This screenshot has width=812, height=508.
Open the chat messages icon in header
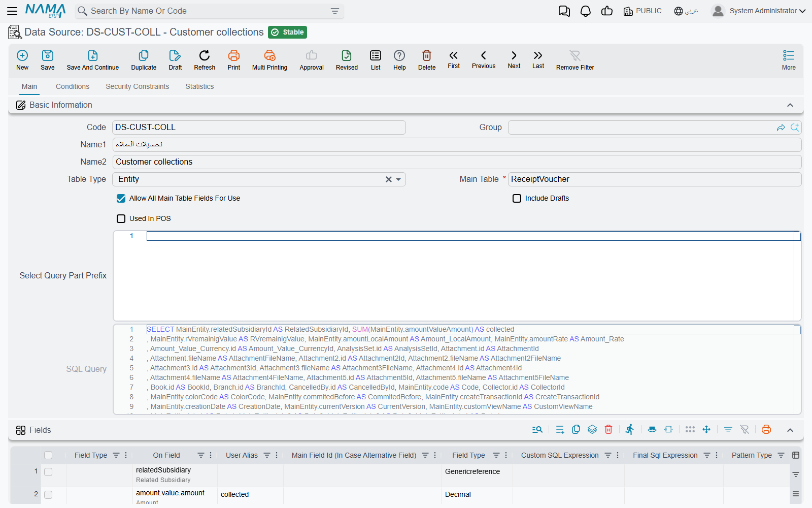click(x=564, y=11)
